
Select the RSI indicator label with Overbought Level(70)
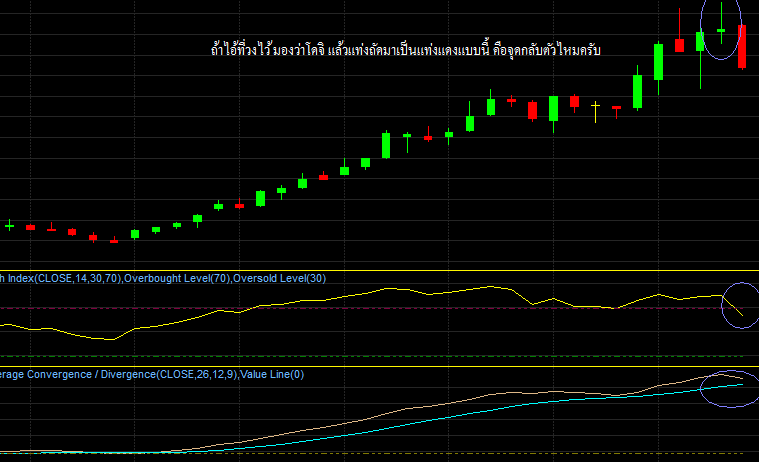pyautogui.click(x=163, y=278)
